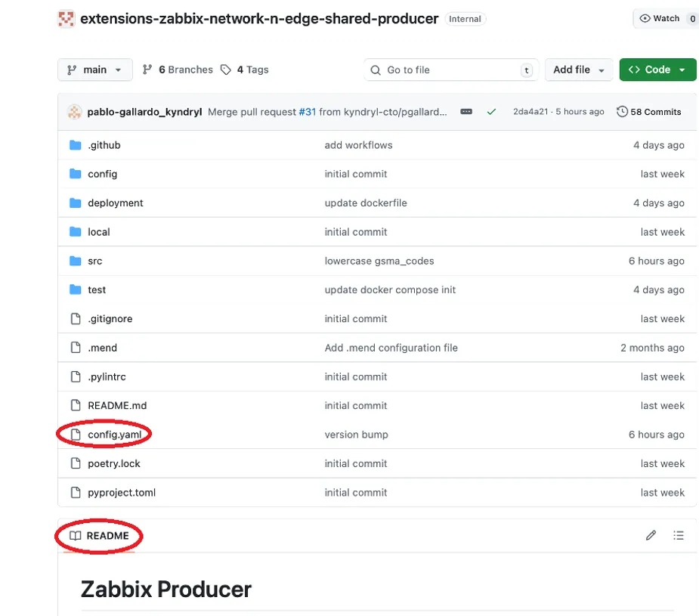The width and height of the screenshot is (699, 616).
Task: Open the green Code dropdown
Action: [x=657, y=70]
